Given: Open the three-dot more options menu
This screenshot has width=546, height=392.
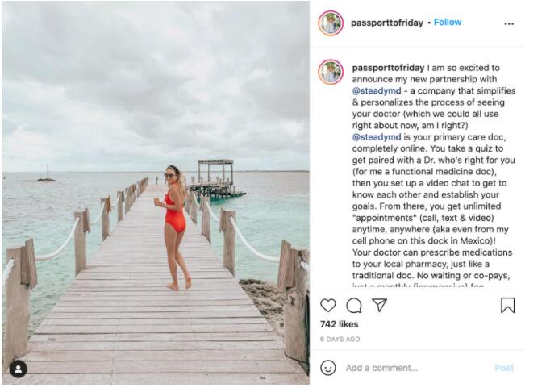Looking at the screenshot, I should pos(509,23).
